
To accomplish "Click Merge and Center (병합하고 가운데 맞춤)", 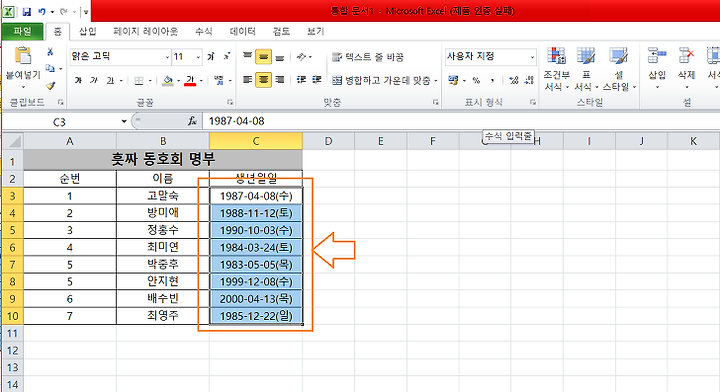I will (381, 80).
